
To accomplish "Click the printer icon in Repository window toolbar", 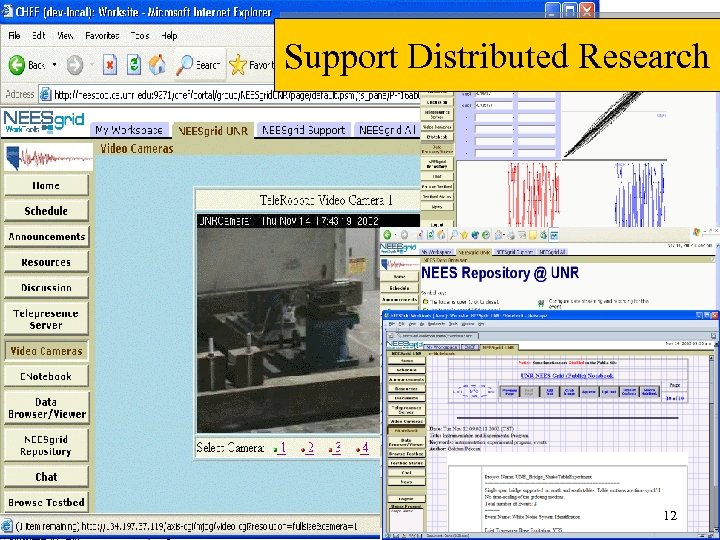I will pyautogui.click(x=511, y=235).
